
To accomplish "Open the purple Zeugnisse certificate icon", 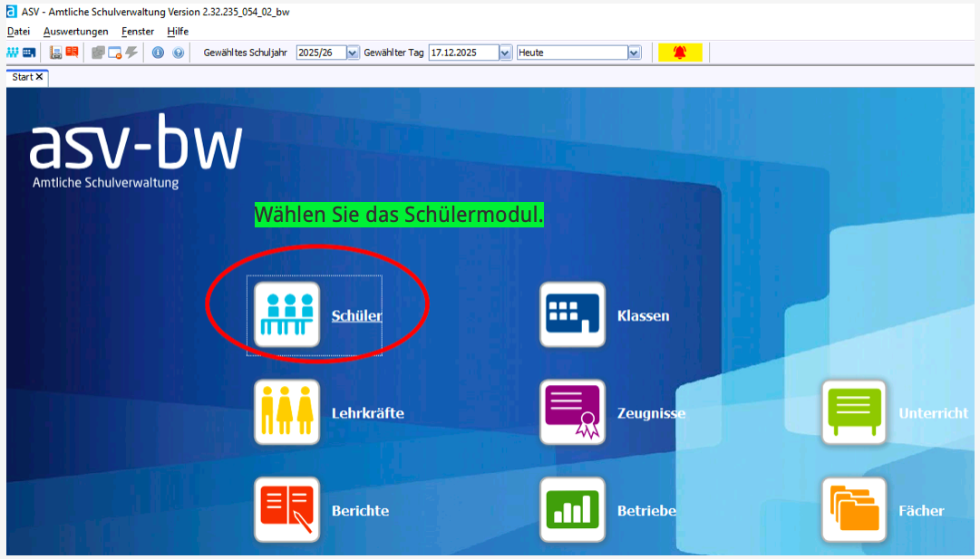I will [572, 412].
